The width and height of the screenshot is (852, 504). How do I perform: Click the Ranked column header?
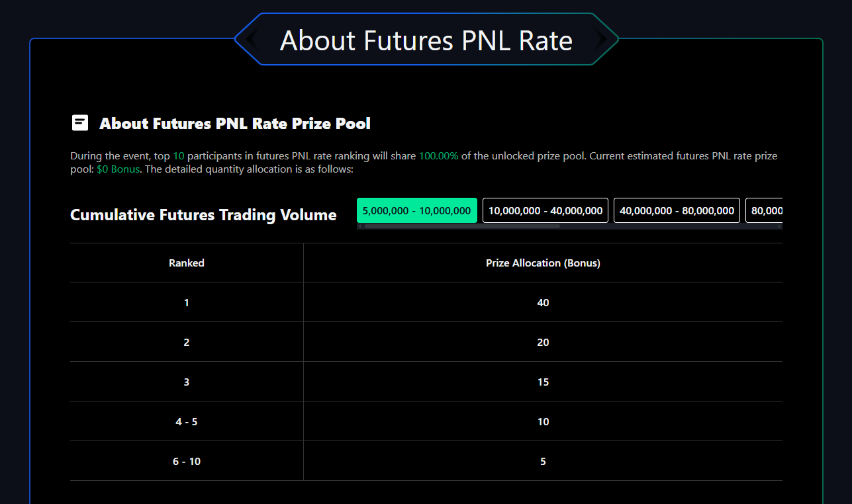pyautogui.click(x=187, y=263)
